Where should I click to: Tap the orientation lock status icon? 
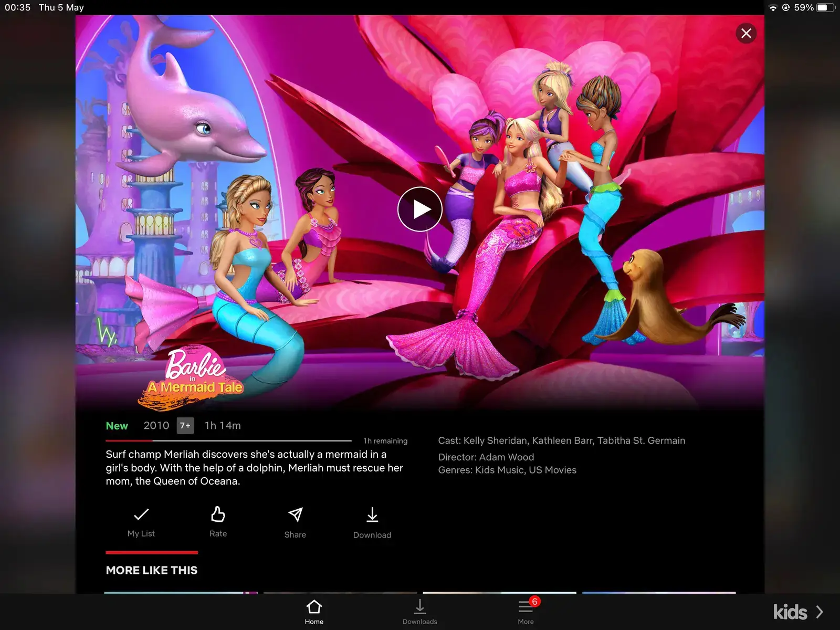(786, 7)
